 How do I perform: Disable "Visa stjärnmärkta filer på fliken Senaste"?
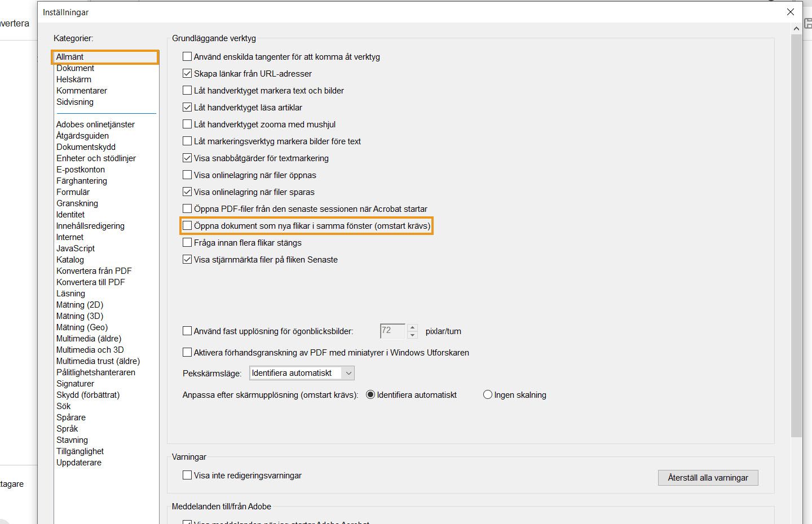[x=187, y=259]
